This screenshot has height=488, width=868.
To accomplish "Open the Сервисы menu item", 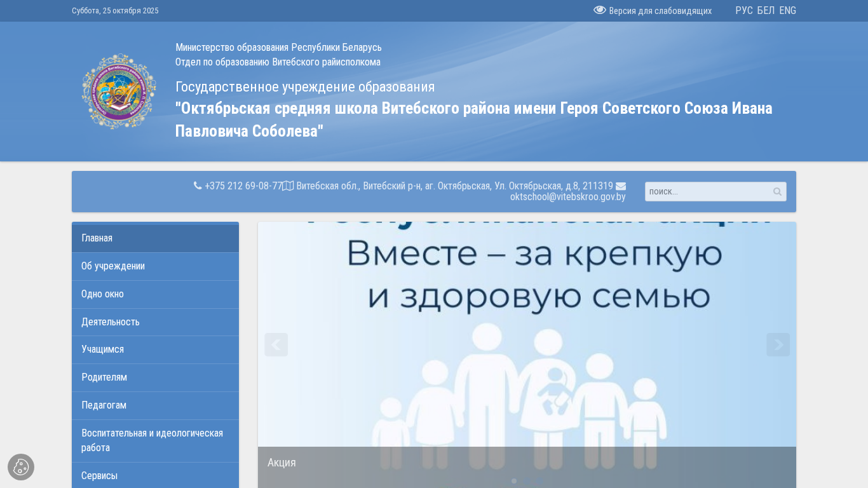I will coord(155,476).
